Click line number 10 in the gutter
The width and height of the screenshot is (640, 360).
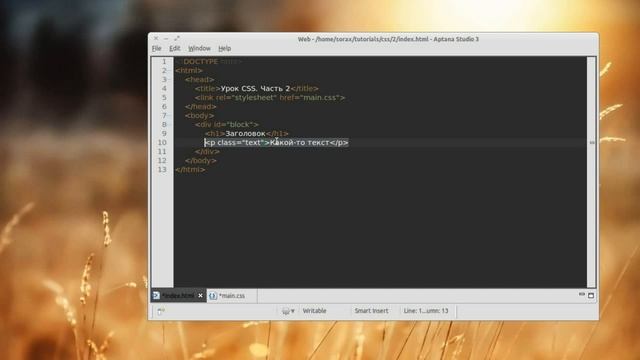[x=162, y=142]
